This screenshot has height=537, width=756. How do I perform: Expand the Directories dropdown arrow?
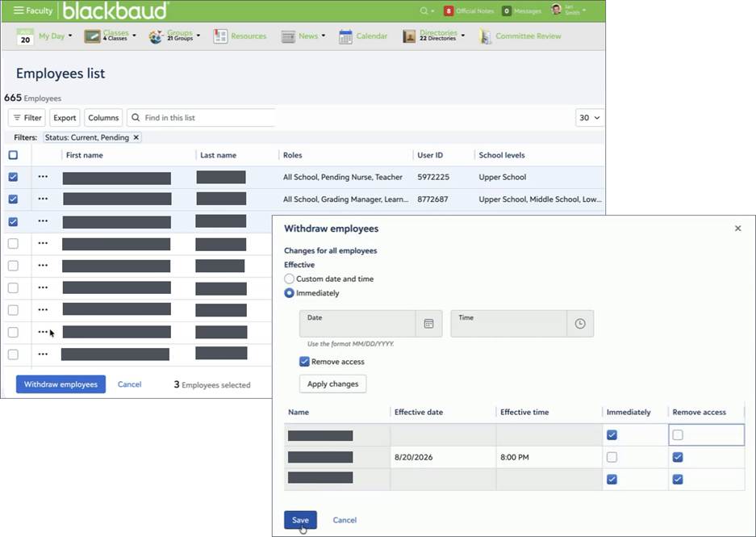click(463, 36)
